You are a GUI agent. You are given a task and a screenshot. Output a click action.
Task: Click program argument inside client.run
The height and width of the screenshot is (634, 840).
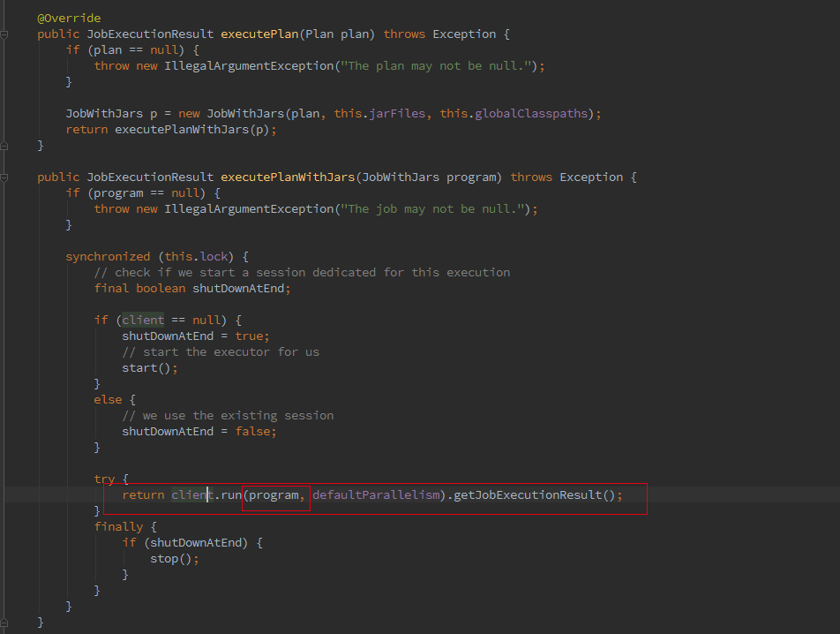274,495
